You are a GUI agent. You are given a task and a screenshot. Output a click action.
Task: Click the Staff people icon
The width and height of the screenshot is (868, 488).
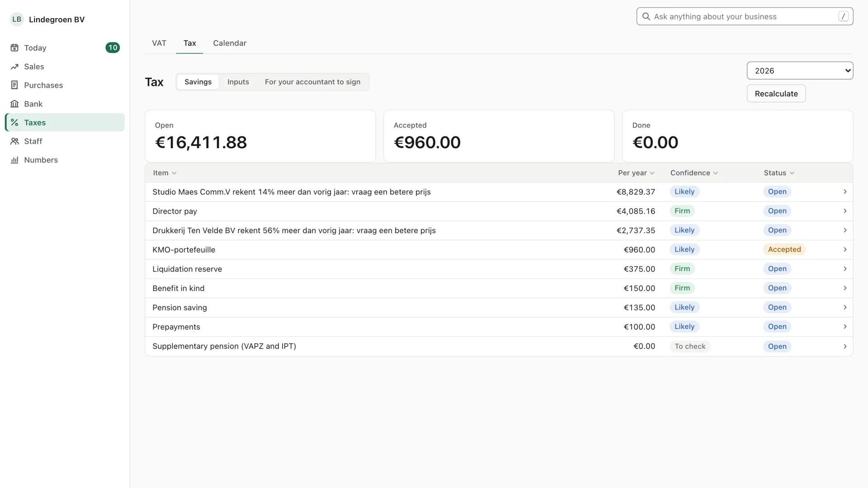14,141
